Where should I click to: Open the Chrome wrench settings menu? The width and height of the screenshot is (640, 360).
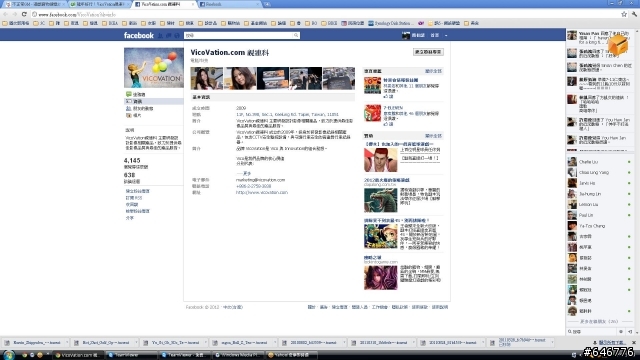[x=634, y=14]
